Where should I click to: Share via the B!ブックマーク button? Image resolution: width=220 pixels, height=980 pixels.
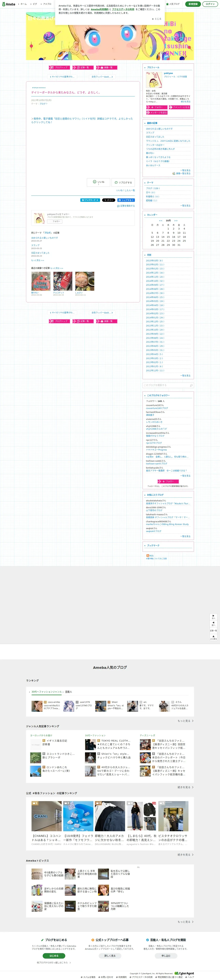pos(90,200)
